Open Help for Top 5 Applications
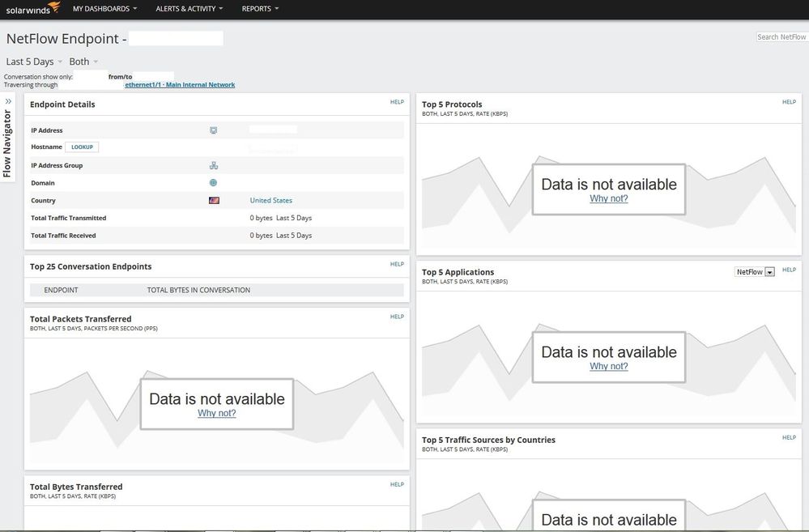 pos(789,270)
